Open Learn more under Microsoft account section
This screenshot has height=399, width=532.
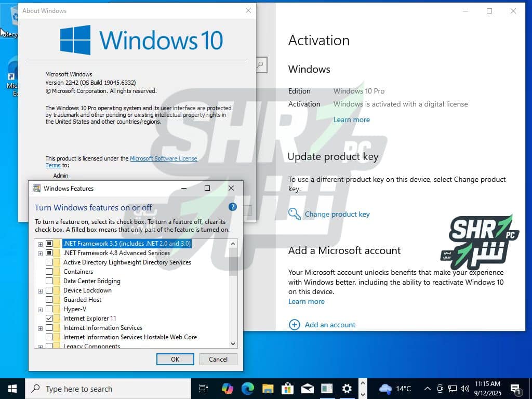point(307,302)
